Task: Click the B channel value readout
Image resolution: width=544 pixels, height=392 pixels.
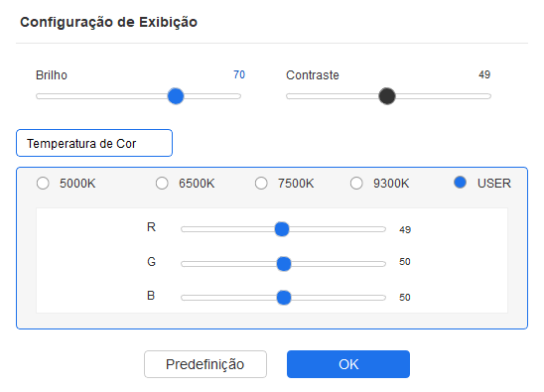Action: 405,298
